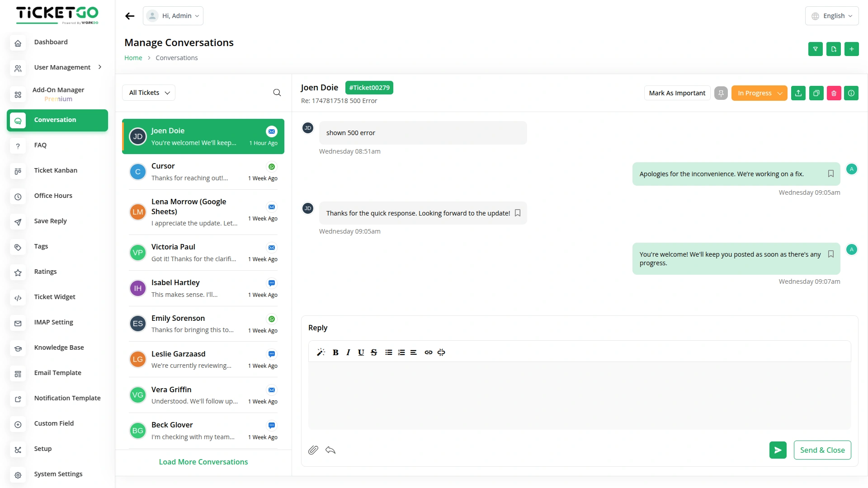868x488 pixels.
Task: Expand the English language dropdown
Action: [832, 15]
